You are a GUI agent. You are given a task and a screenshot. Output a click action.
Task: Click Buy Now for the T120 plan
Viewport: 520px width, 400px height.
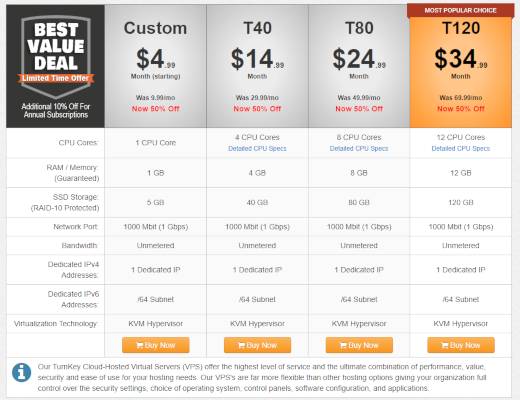coord(461,345)
